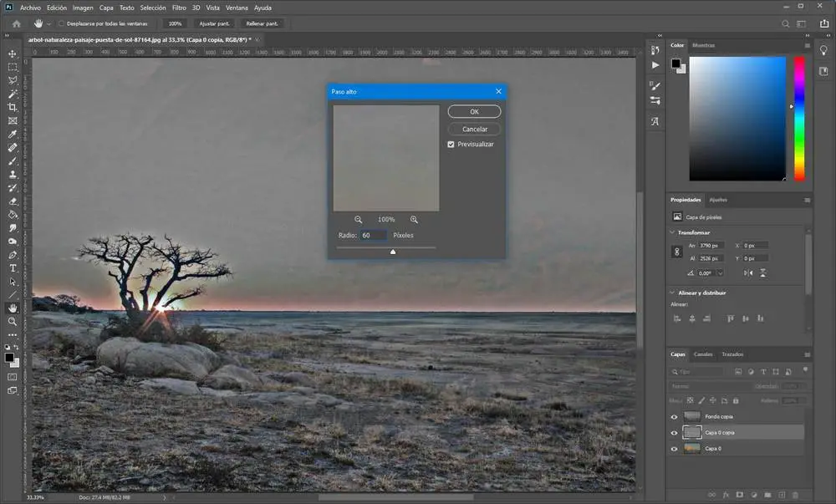Screen dimensions: 836x504
Task: Click the Radio value input field
Action: click(373, 236)
